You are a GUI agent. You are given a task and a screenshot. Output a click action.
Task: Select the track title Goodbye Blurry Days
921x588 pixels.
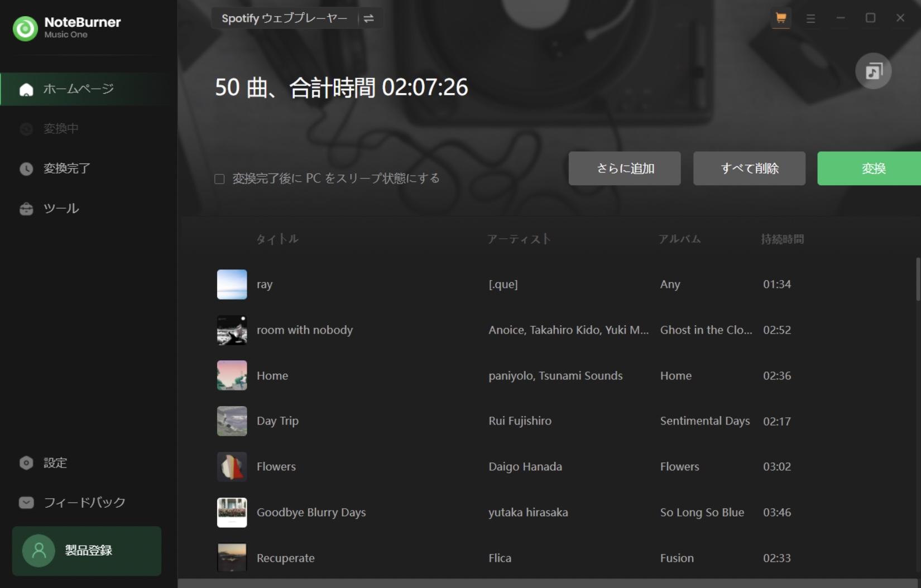coord(311,512)
